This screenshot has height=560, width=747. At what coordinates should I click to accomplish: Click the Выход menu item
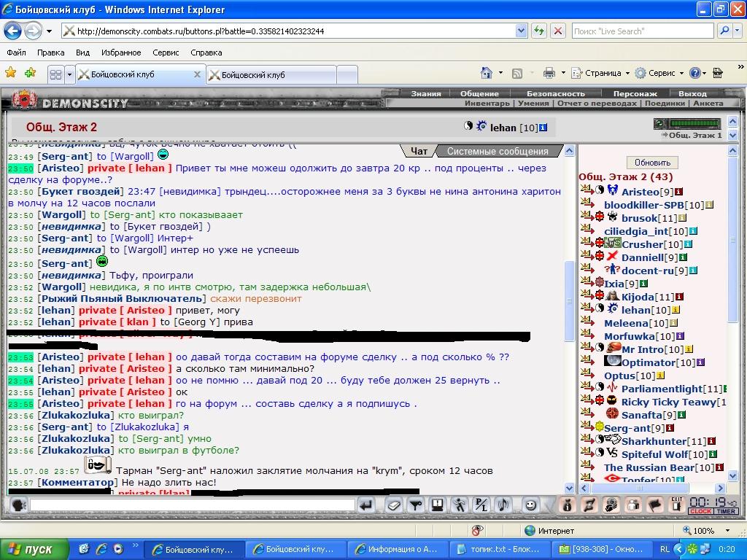tap(692, 93)
